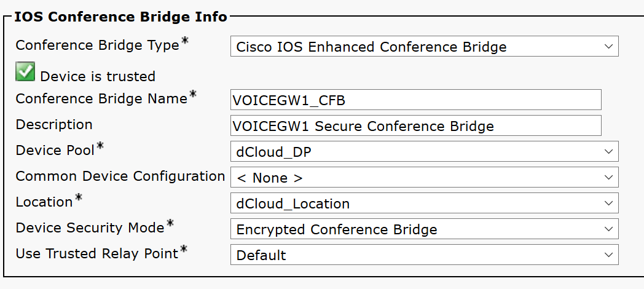Image resolution: width=644 pixels, height=289 pixels.
Task: Click the Use Trusted Relay Point label
Action: pos(96,253)
